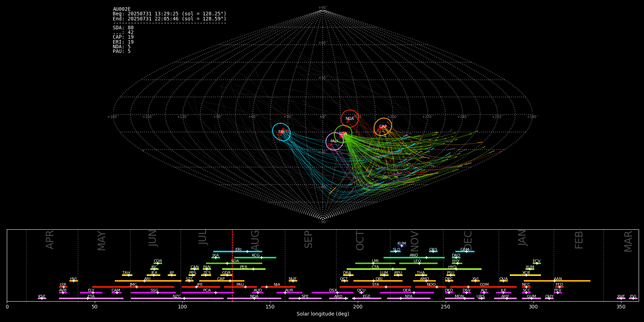Click the cyan ERI radiant circle on sky map
The image size is (644, 322).
(x=281, y=132)
